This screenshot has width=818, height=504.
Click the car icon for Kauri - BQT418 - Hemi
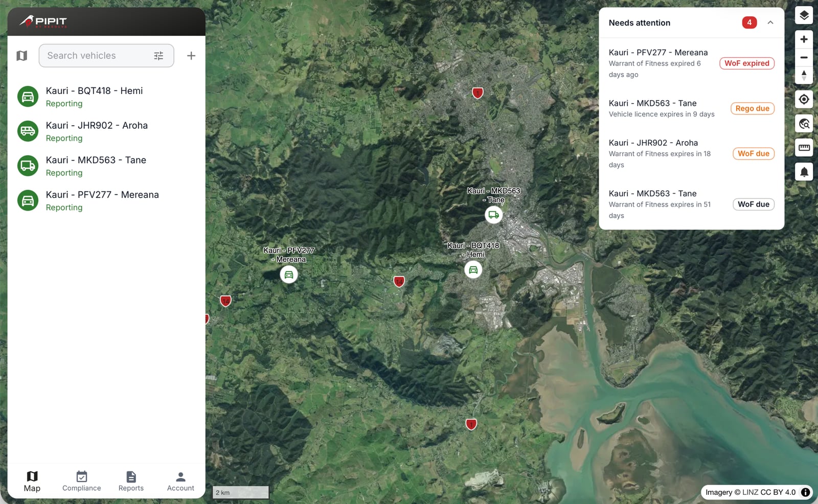28,97
